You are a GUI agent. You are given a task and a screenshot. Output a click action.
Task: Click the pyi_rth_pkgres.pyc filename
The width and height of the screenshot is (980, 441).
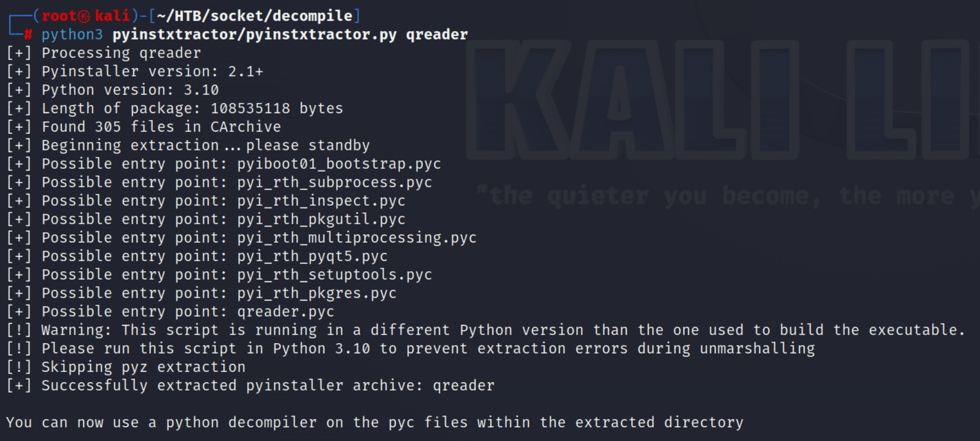point(317,293)
